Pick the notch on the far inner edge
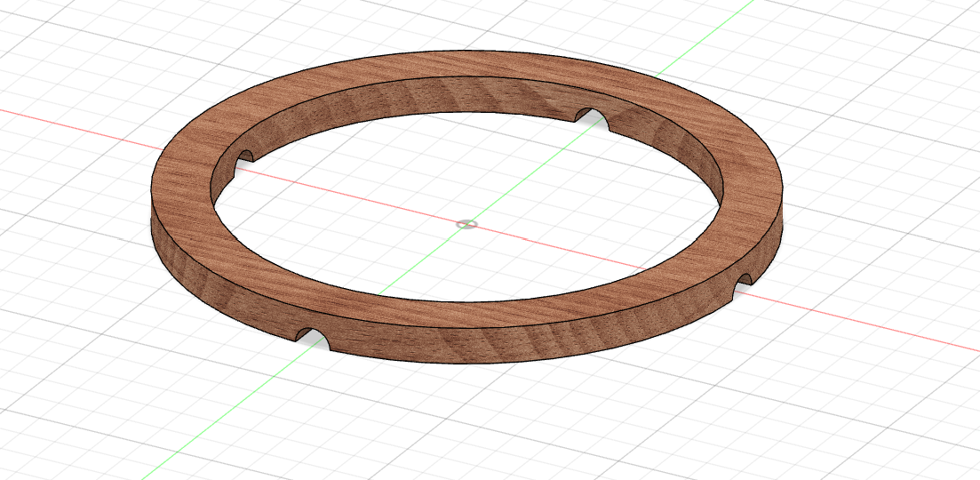This screenshot has height=480, width=980. pos(592,119)
